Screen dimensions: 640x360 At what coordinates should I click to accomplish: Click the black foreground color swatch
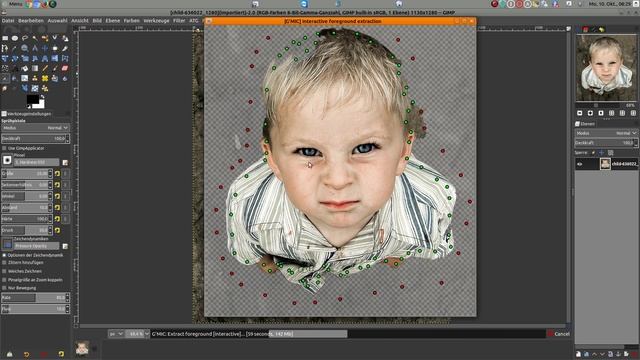click(33, 98)
